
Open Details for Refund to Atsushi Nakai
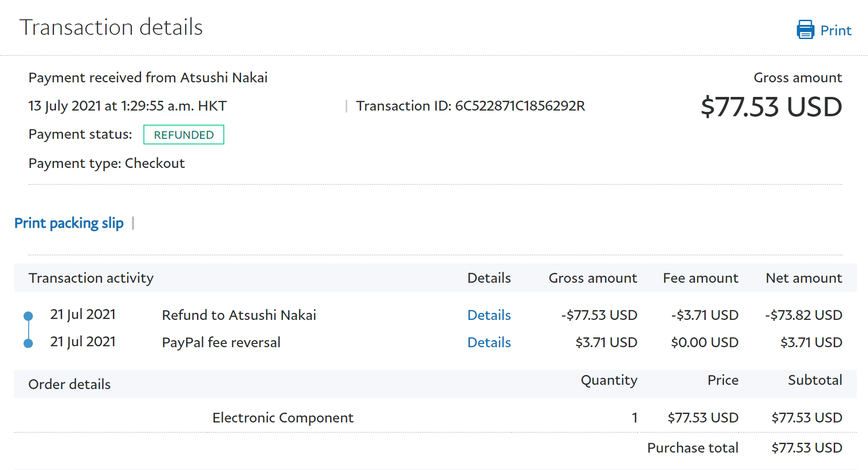489,315
